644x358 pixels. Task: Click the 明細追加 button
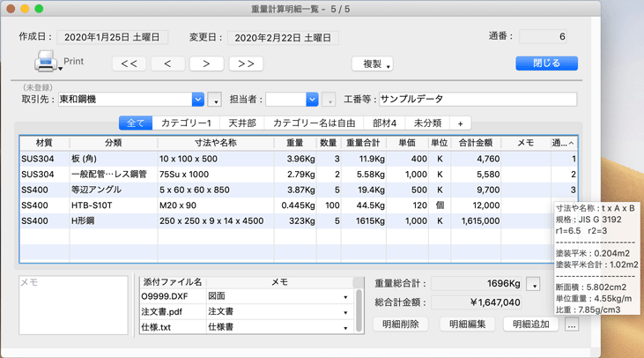530,324
